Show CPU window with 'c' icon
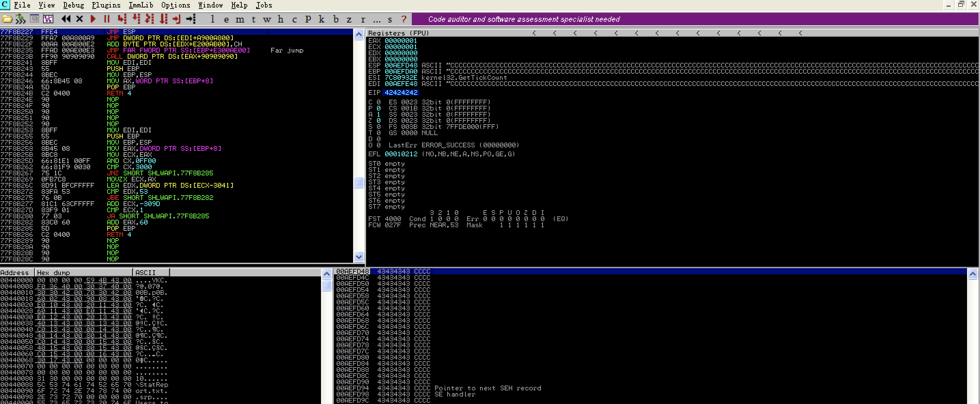Viewport: 980px width, 404px height. [x=294, y=19]
